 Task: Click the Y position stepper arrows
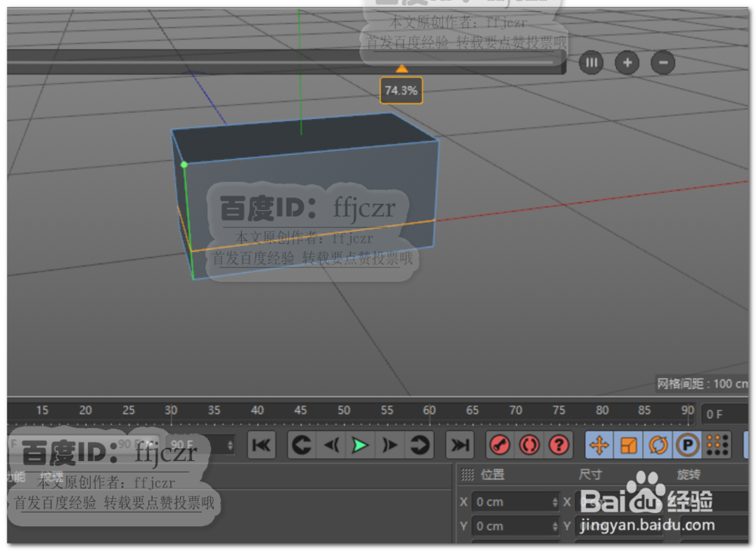coord(555,526)
